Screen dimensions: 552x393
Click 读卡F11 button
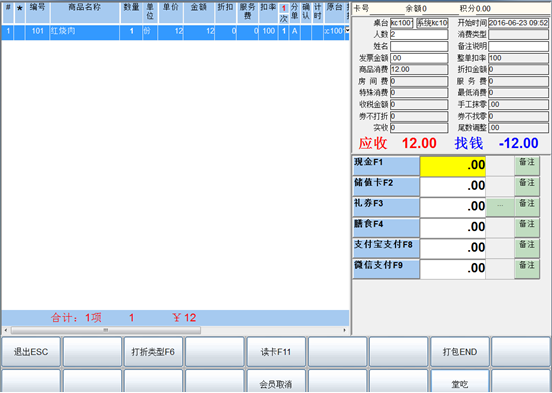coord(276,351)
